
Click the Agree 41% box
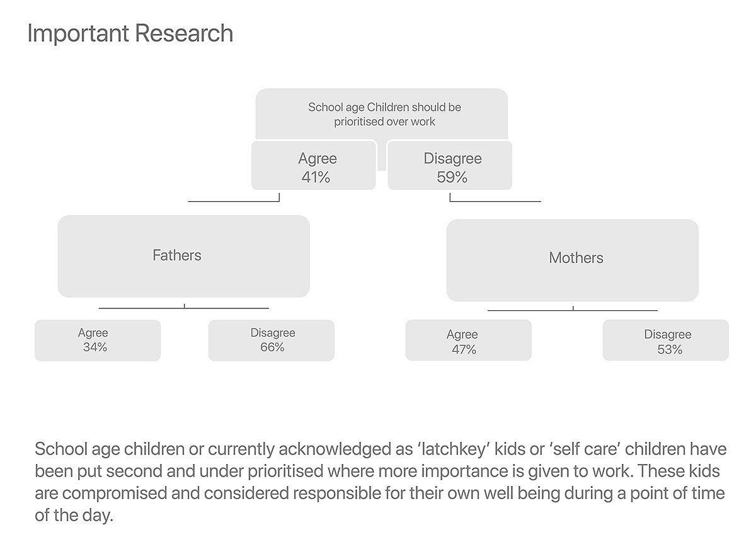tap(314, 166)
